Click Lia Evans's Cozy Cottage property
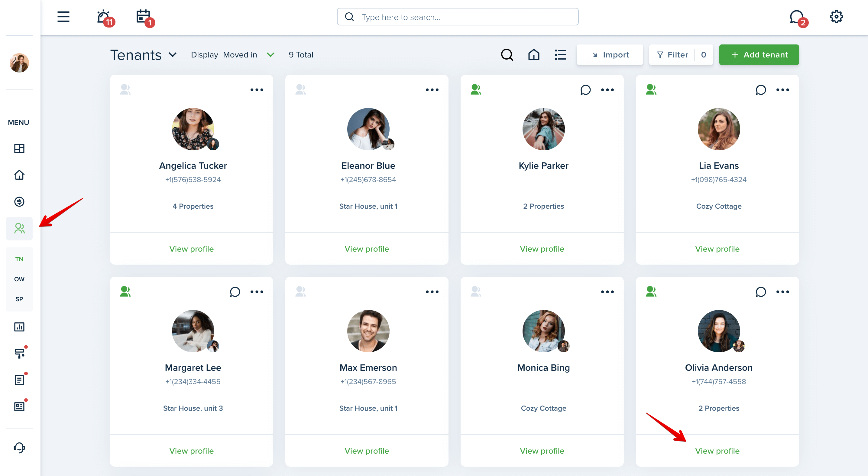Viewport: 868px width, 476px height. tap(718, 206)
